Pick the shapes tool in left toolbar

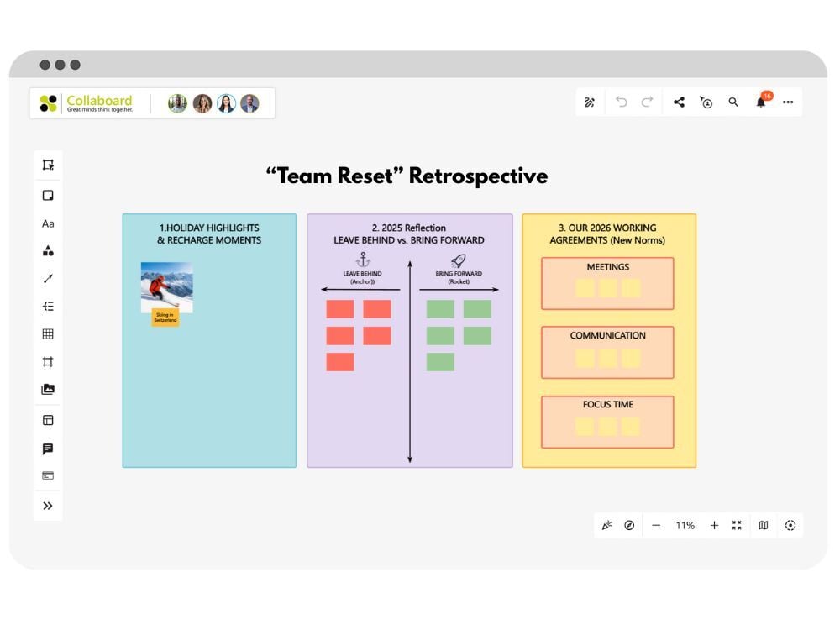click(x=48, y=251)
